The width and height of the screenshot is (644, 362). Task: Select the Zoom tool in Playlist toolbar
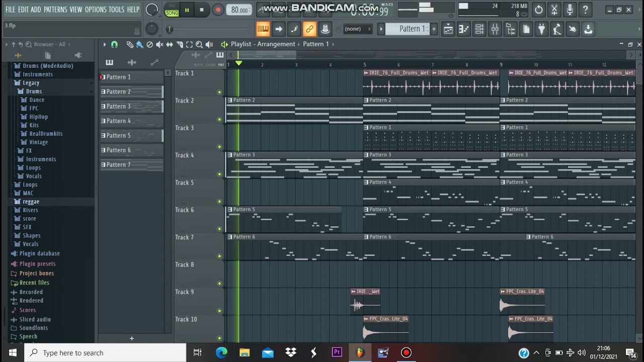point(199,44)
